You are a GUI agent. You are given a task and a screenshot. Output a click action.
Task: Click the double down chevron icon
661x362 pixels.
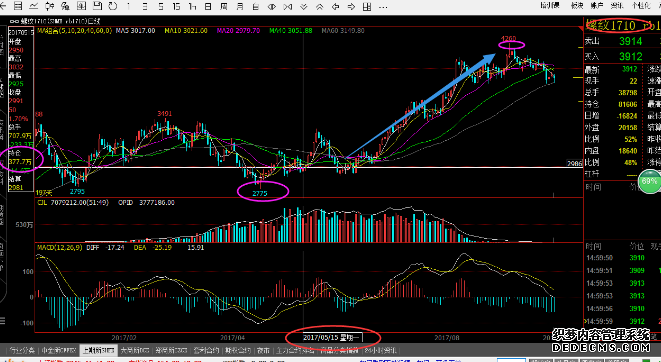tap(304, 7)
